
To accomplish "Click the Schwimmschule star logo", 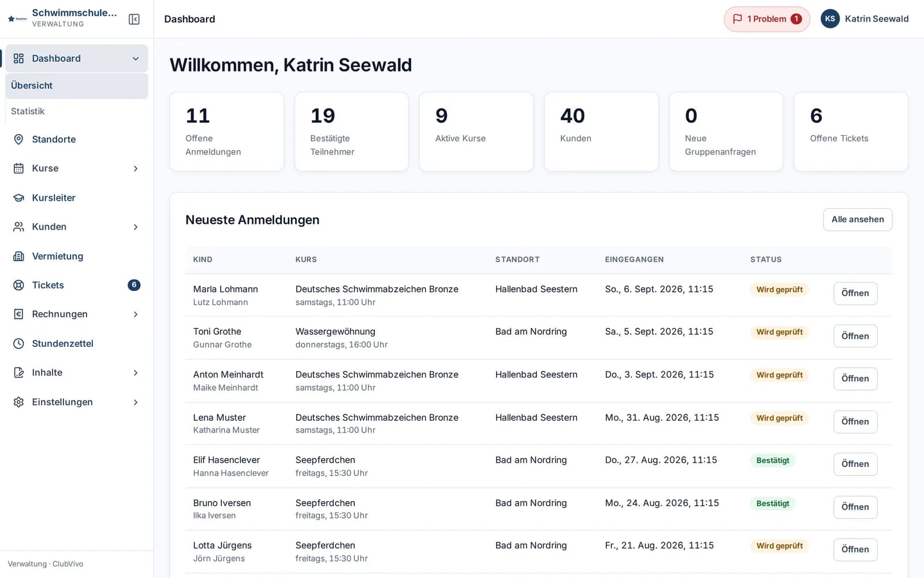I will pos(17,18).
